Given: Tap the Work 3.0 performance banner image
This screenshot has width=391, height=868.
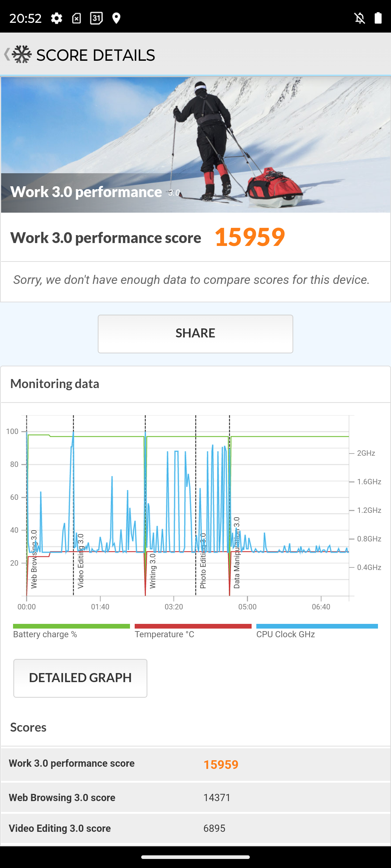Looking at the screenshot, I should pyautogui.click(x=195, y=145).
